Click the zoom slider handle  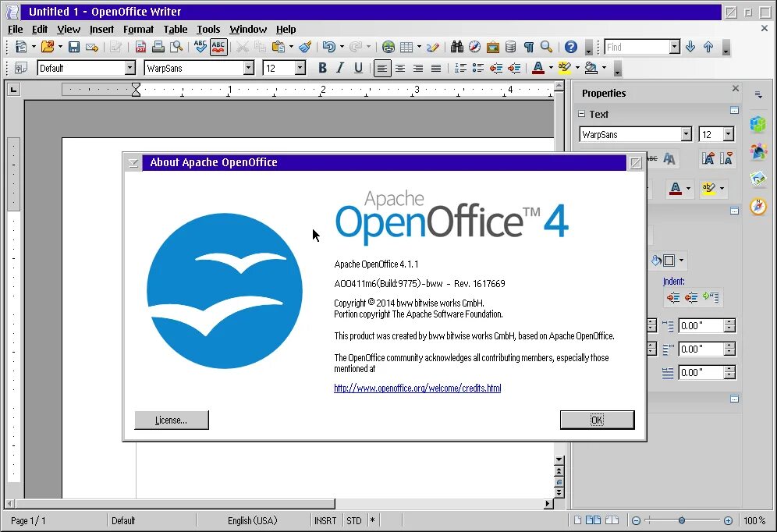(682, 520)
